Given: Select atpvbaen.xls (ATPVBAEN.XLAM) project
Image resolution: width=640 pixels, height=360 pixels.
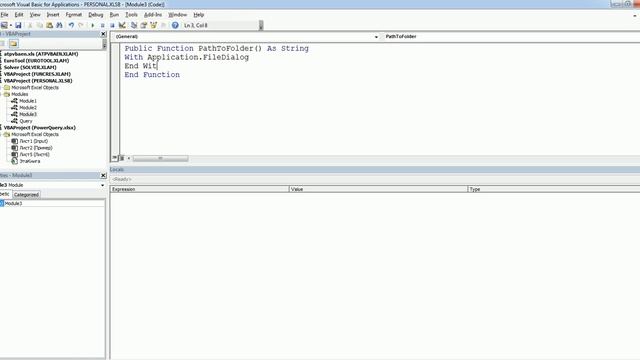Looking at the screenshot, I should tap(41, 54).
